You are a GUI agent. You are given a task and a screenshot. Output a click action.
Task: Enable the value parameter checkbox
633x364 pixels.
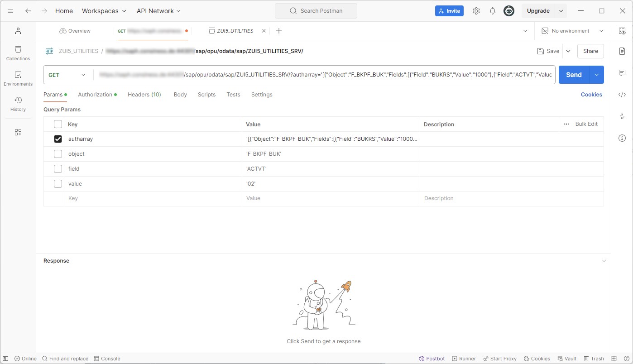(58, 184)
